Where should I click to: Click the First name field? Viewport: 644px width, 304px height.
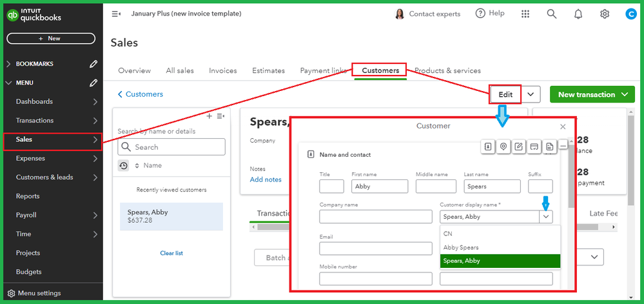[x=380, y=187]
